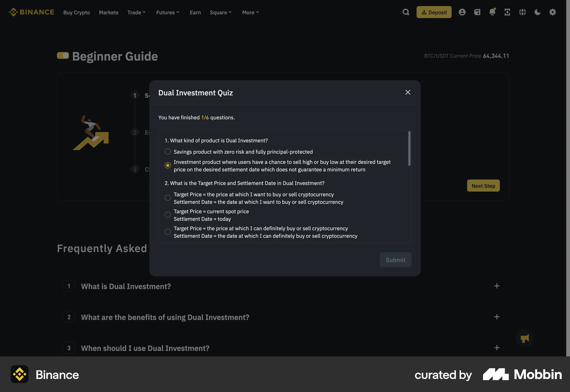This screenshot has height=392, width=570.
Task: Check notifications via the bell icon
Action: pos(492,12)
